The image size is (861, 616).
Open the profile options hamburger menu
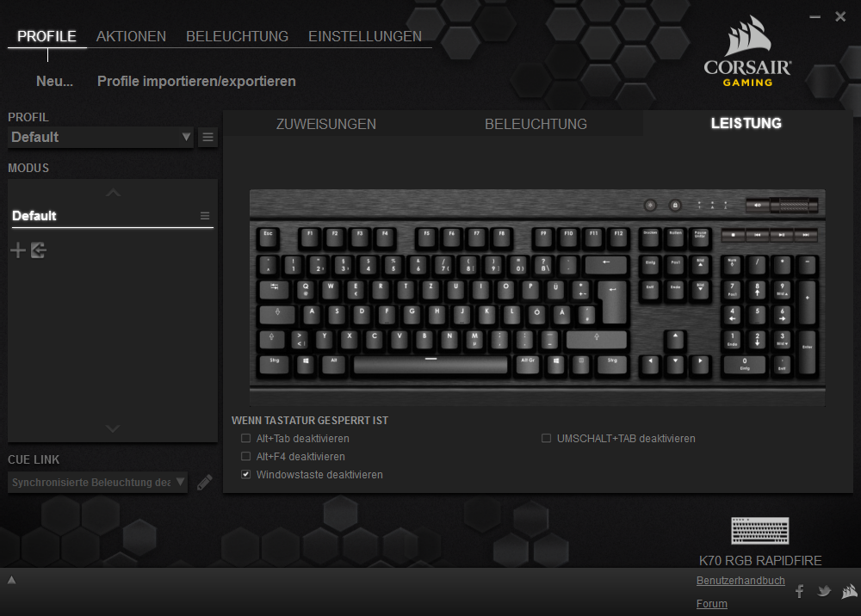coord(208,137)
